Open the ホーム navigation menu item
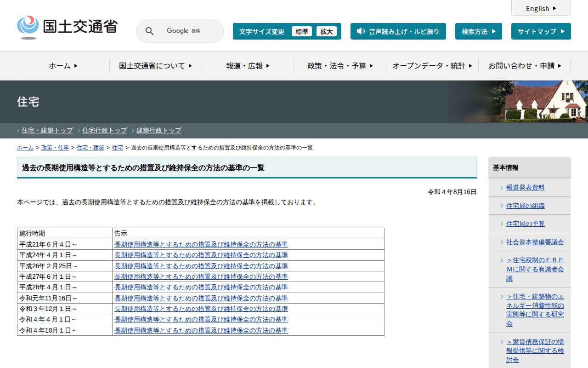 [x=63, y=66]
